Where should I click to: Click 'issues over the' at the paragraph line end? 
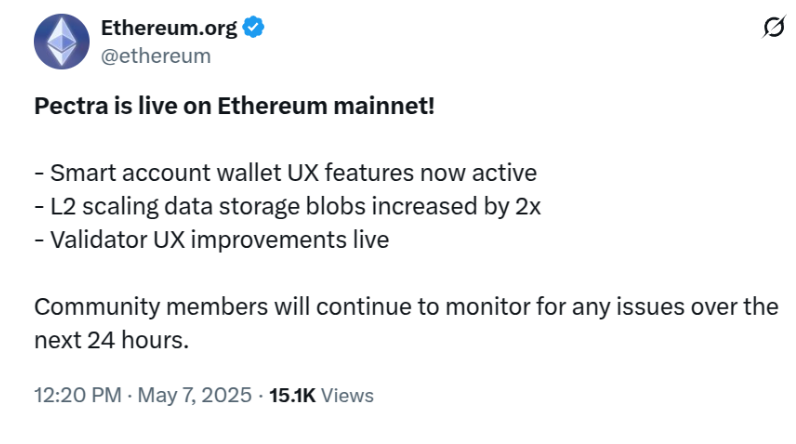pyautogui.click(x=697, y=306)
